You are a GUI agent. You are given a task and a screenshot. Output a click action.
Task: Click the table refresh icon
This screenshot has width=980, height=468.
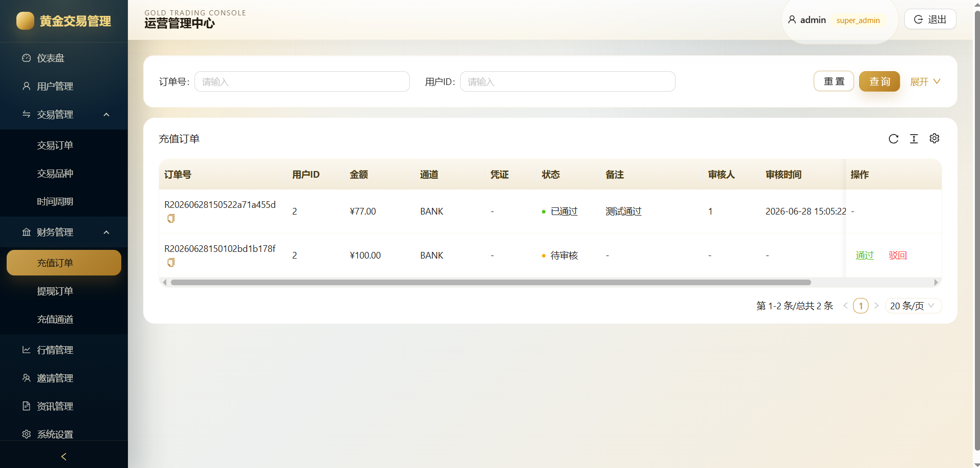point(894,139)
